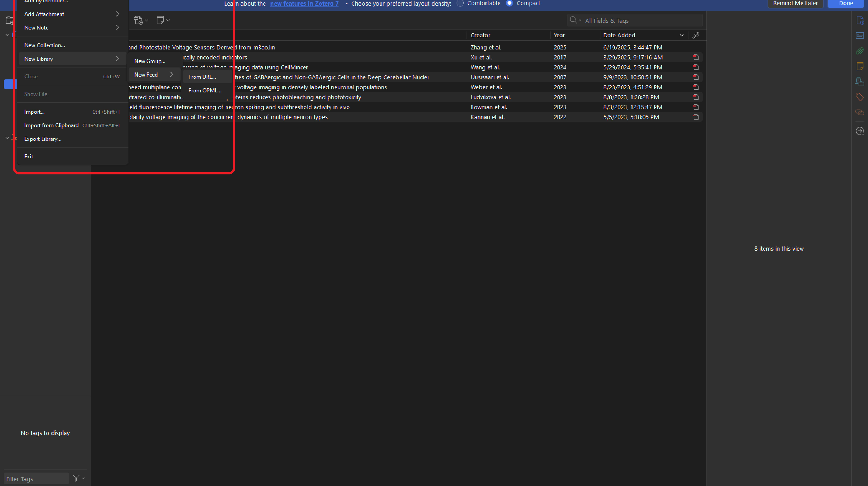
Task: Open the Info pane sidebar icon
Action: (x=860, y=21)
